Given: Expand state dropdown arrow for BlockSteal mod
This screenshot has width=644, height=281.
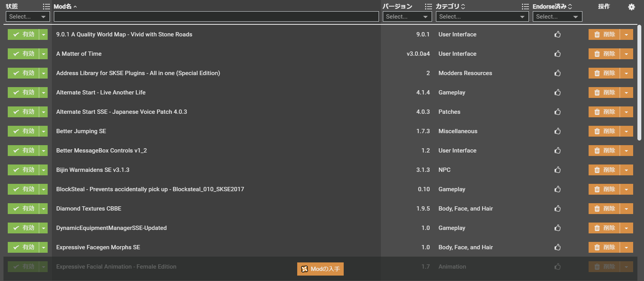Looking at the screenshot, I should (x=43, y=189).
